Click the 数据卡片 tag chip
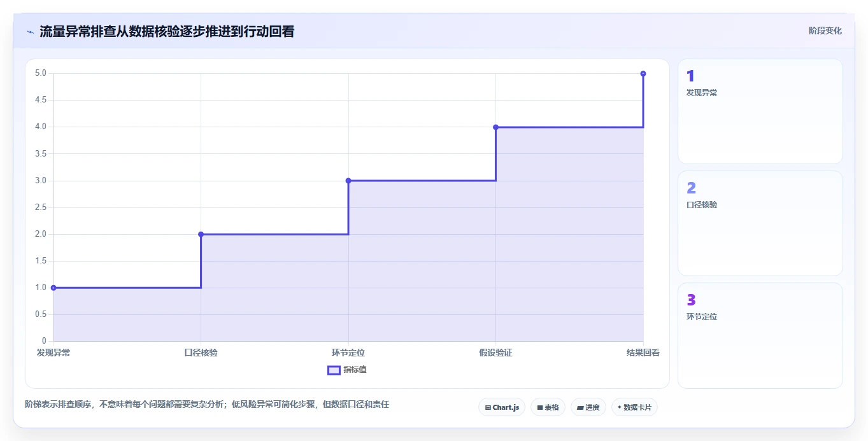Image resolution: width=868 pixels, height=441 pixels. (x=634, y=407)
